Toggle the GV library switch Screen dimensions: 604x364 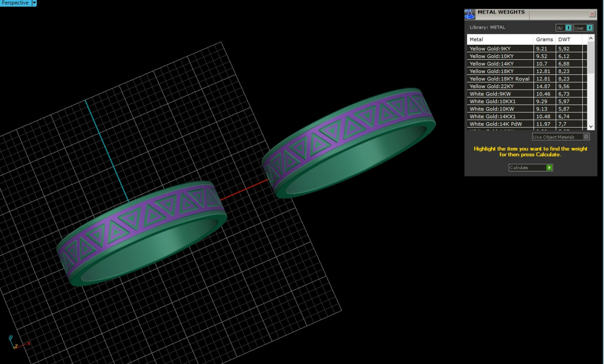point(564,28)
